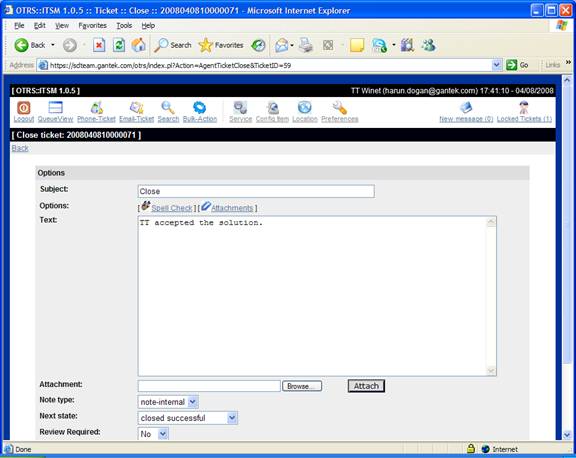Open Locked Tickets (1) icon
Image resolution: width=576 pixels, height=458 pixels.
point(524,108)
